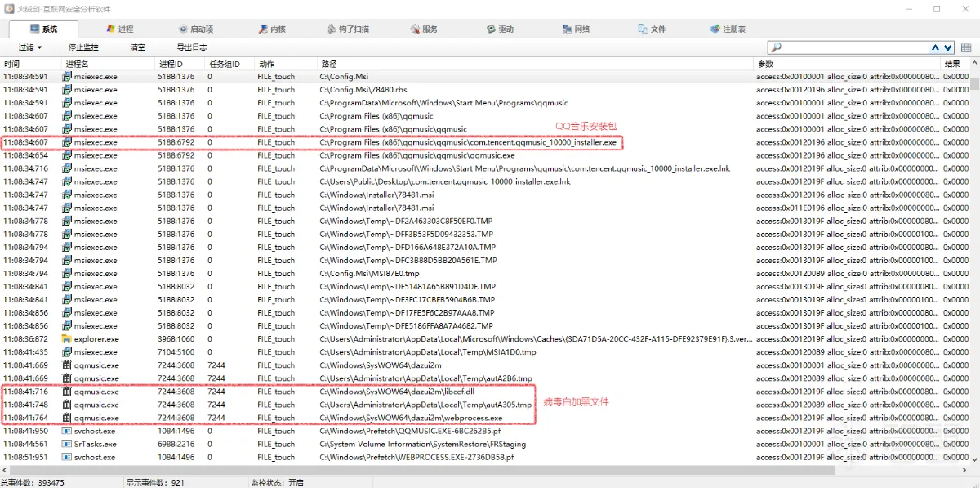Click 总事件数: 393475 in status bar
980x488 pixels.
(33, 482)
